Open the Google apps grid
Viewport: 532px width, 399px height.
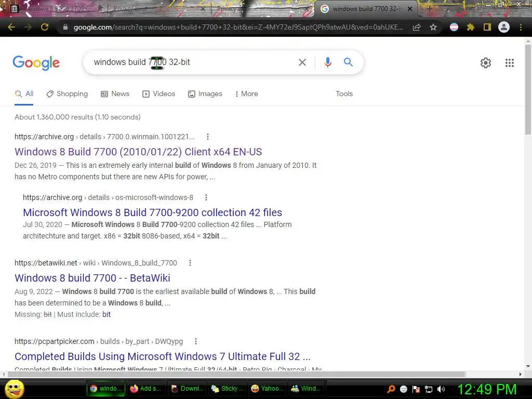click(509, 63)
